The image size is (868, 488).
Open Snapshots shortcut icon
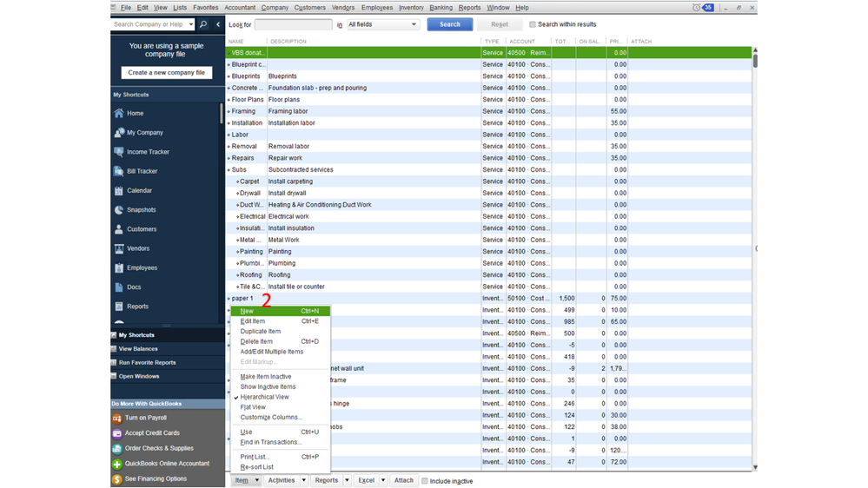(118, 209)
